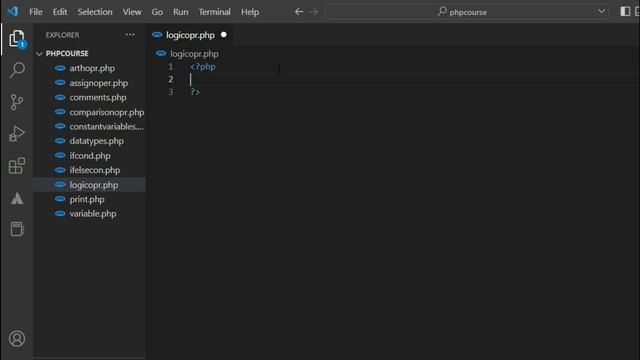Open the Search view
Image resolution: width=640 pixels, height=360 pixels.
coord(17,70)
